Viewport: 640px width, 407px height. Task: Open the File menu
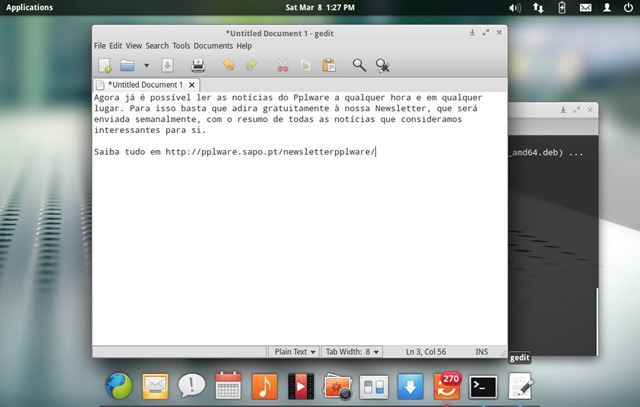[x=100, y=46]
